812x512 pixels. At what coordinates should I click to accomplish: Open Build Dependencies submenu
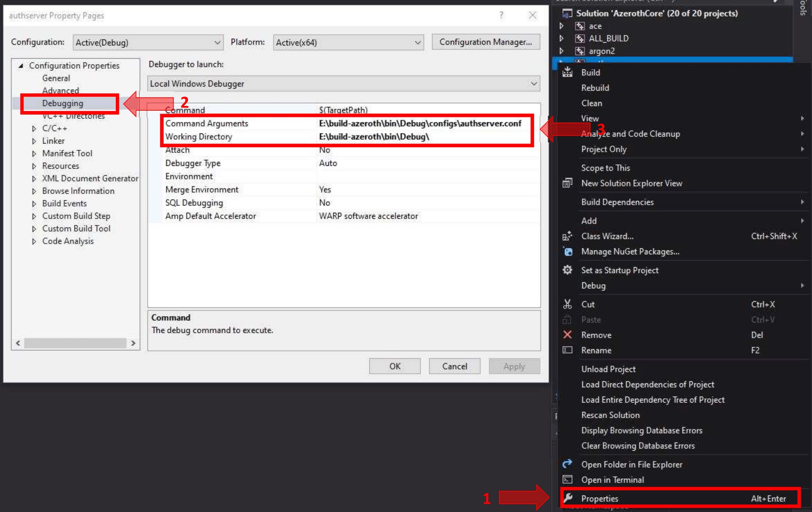pyautogui.click(x=684, y=202)
